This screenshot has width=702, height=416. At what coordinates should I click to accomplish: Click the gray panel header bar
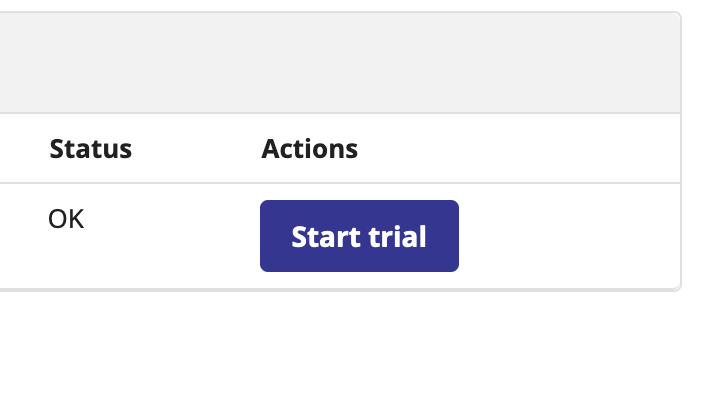pyautogui.click(x=338, y=63)
